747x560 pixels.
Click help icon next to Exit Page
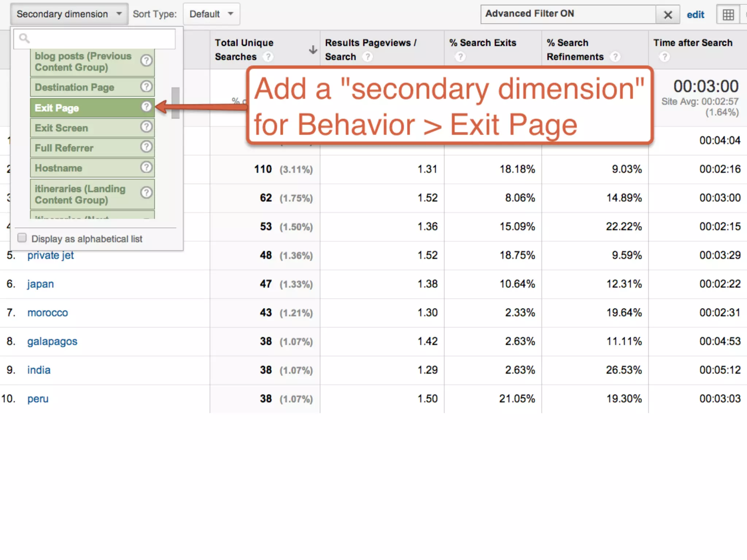click(x=146, y=107)
